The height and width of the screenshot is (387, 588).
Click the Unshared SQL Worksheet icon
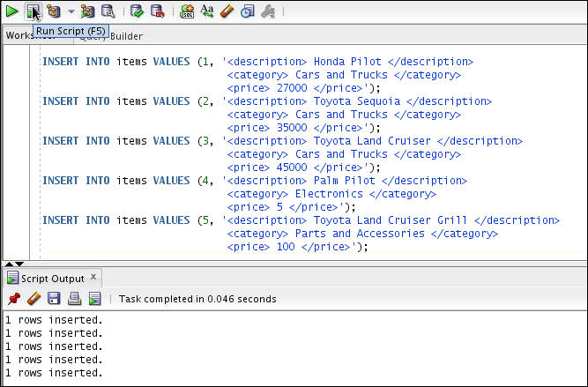coord(187,11)
